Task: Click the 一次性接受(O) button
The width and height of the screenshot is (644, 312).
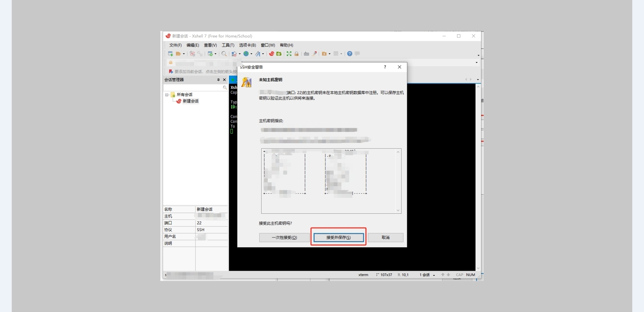Action: click(284, 238)
